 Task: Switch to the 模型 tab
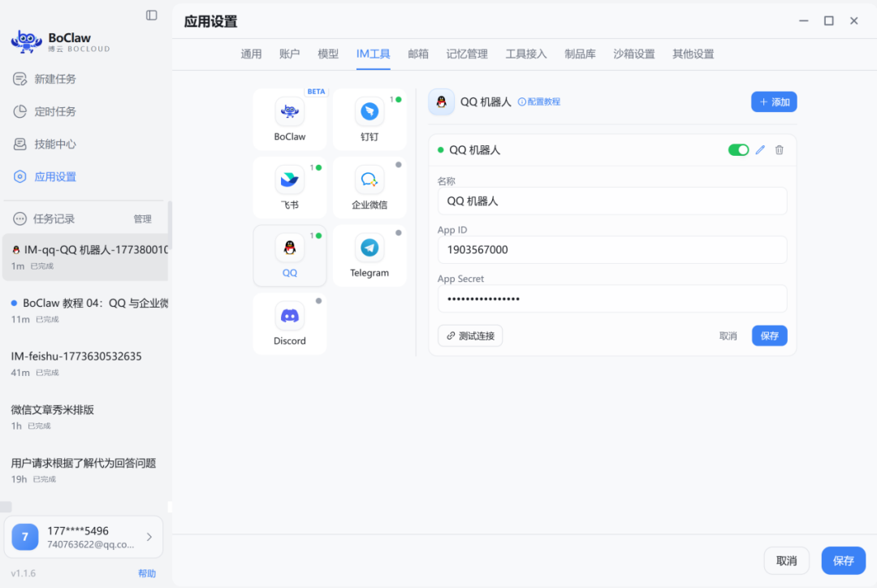[328, 54]
